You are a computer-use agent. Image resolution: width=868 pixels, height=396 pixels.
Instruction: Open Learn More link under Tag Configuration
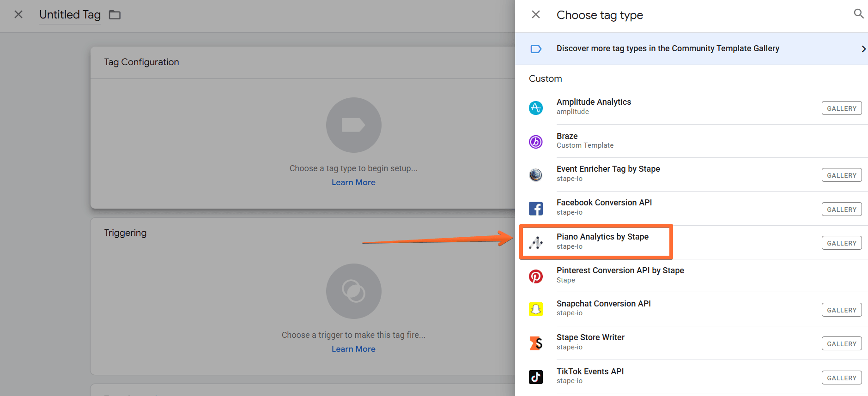coord(353,182)
